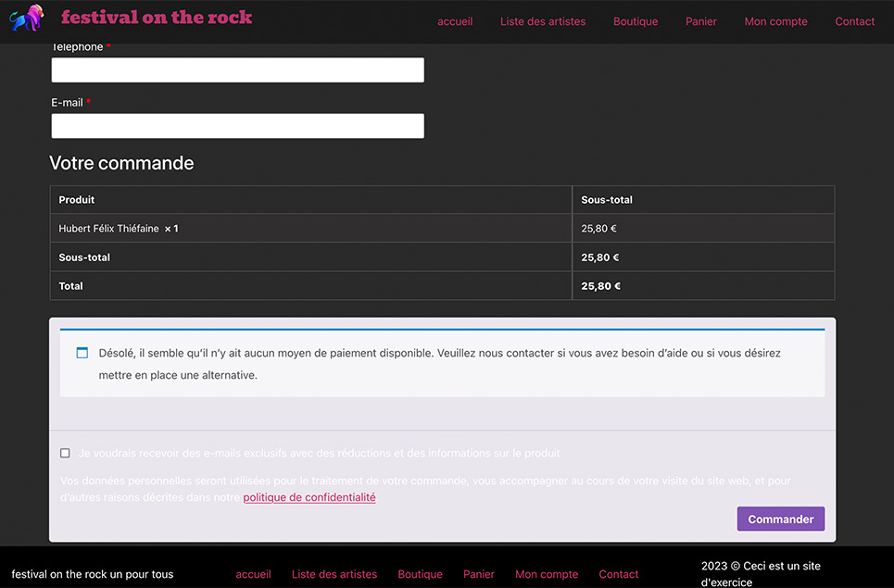Focus the E-mail input field
The width and height of the screenshot is (894, 588).
coord(238,125)
